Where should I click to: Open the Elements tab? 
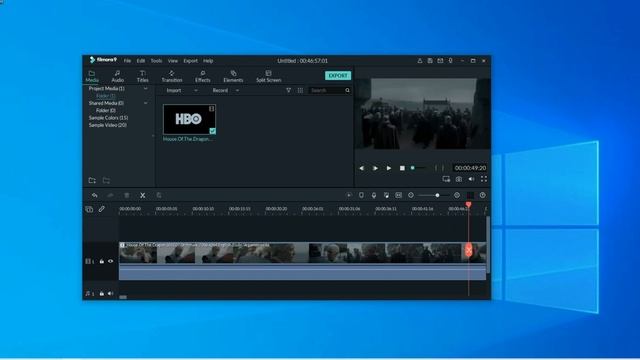pos(233,76)
